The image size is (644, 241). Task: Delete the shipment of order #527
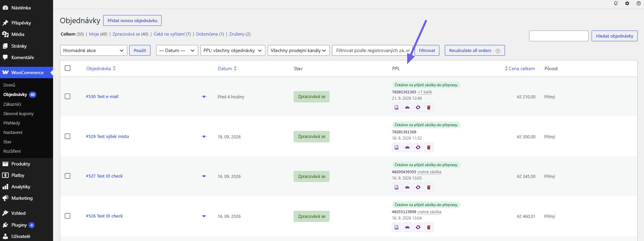[429, 187]
